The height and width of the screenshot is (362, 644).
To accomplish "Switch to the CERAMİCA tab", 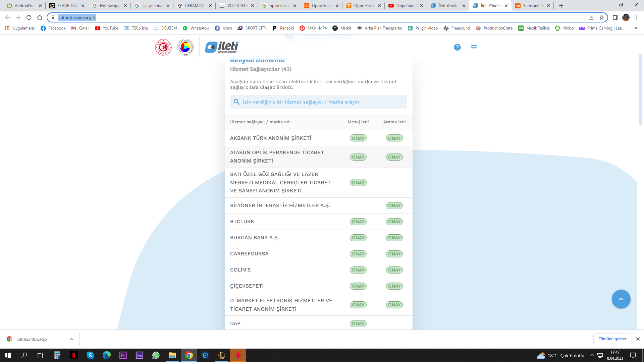I will (x=195, y=6).
